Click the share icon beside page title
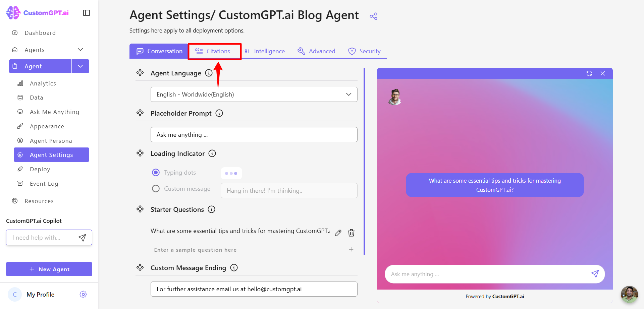The image size is (644, 309). click(373, 16)
